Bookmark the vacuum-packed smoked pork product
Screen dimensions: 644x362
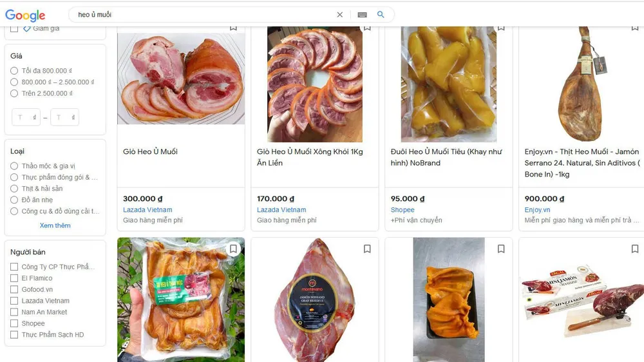[x=233, y=249]
